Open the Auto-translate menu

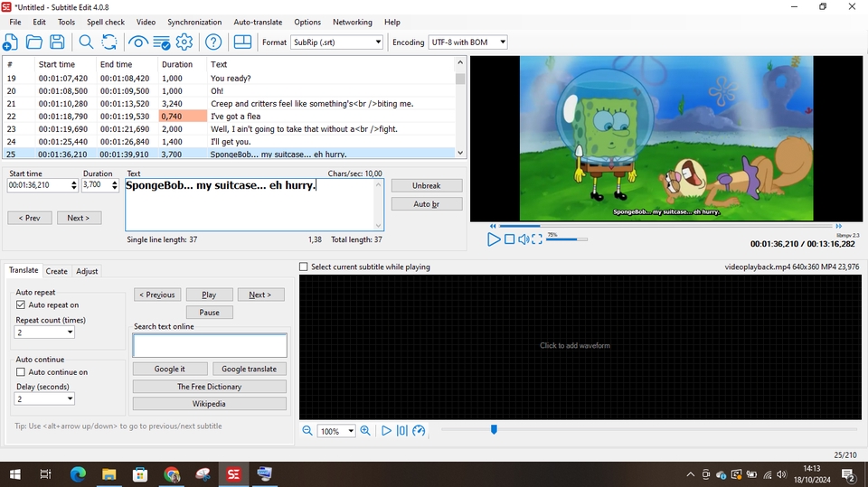[258, 22]
